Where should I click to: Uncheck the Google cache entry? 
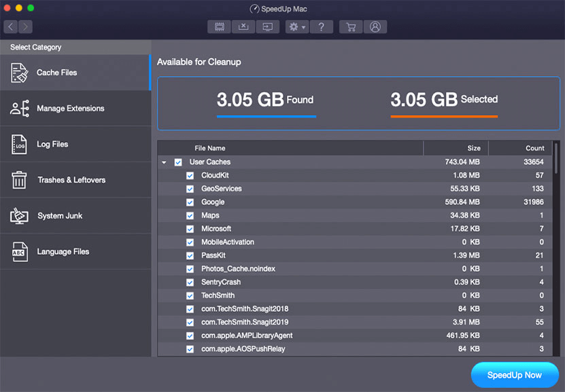click(x=190, y=202)
